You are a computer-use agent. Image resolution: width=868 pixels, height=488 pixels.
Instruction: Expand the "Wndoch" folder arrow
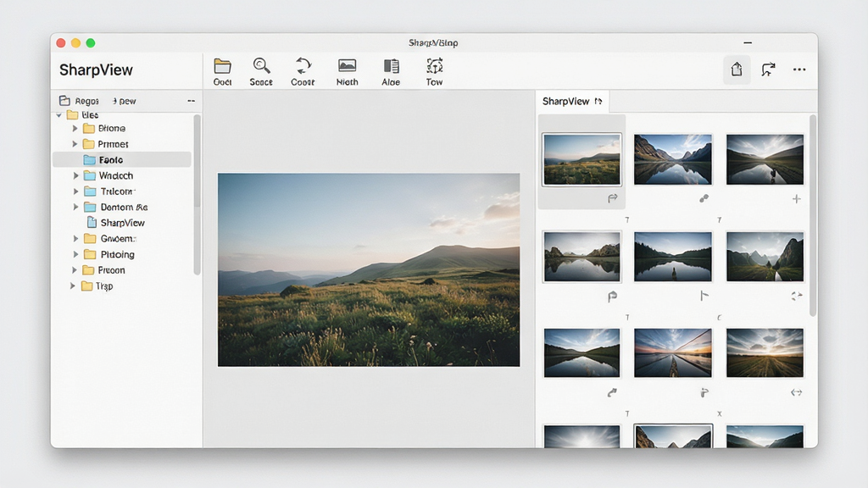click(75, 175)
